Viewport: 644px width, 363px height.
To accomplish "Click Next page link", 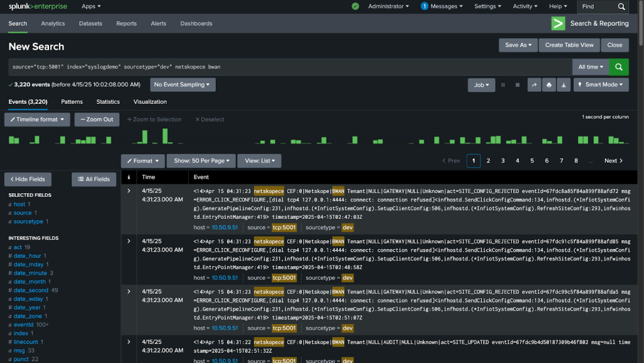I will (x=613, y=161).
